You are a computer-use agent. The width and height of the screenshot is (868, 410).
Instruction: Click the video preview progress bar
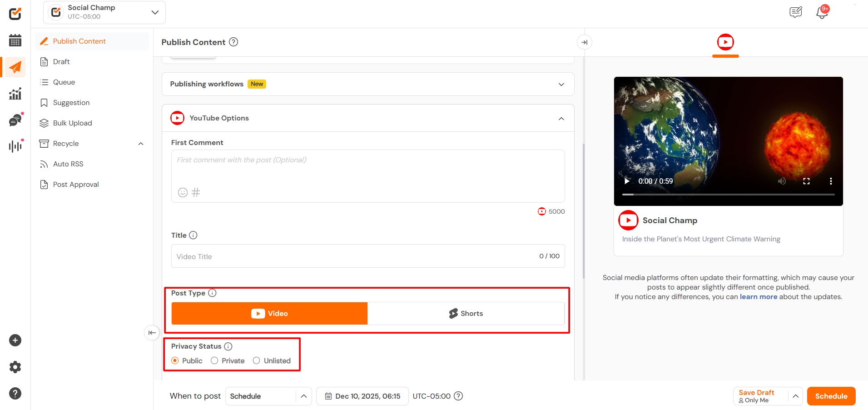pyautogui.click(x=728, y=195)
